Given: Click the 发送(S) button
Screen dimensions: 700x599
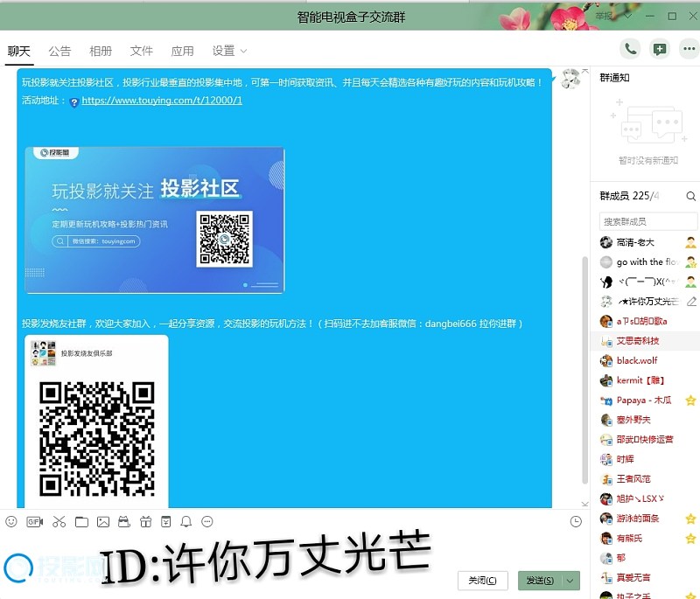Looking at the screenshot, I should coord(540,581).
